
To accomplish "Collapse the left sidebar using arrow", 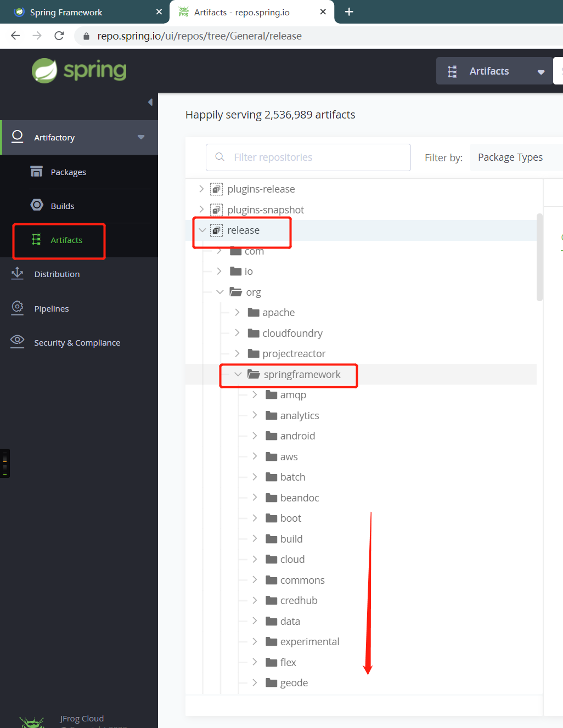I will [x=150, y=102].
